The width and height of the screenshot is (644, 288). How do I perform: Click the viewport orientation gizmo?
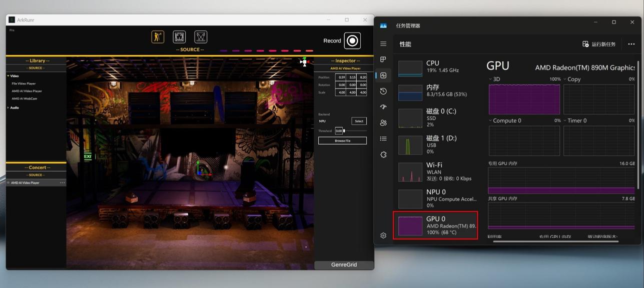[304, 62]
